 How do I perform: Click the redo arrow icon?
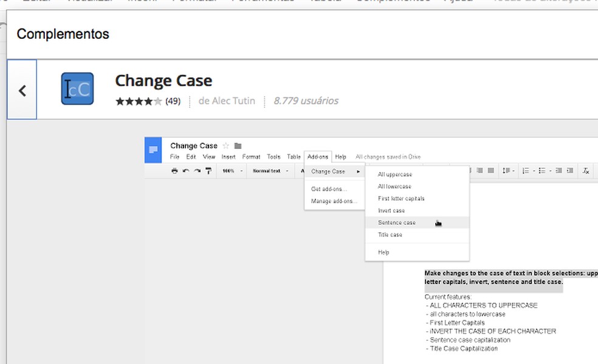coord(197,171)
